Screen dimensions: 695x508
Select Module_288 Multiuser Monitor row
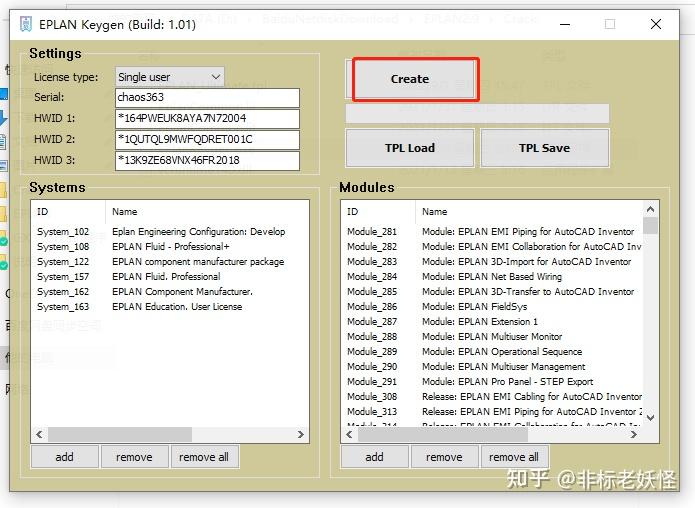[492, 337]
